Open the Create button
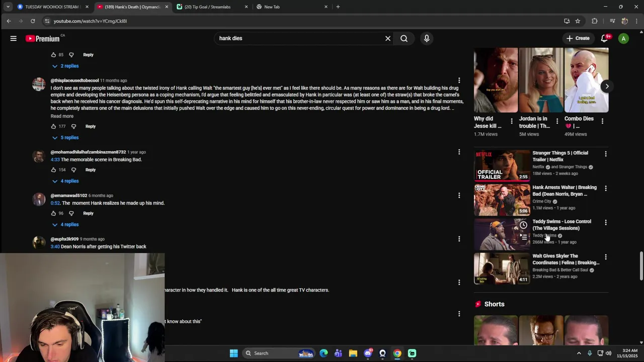 tap(578, 38)
